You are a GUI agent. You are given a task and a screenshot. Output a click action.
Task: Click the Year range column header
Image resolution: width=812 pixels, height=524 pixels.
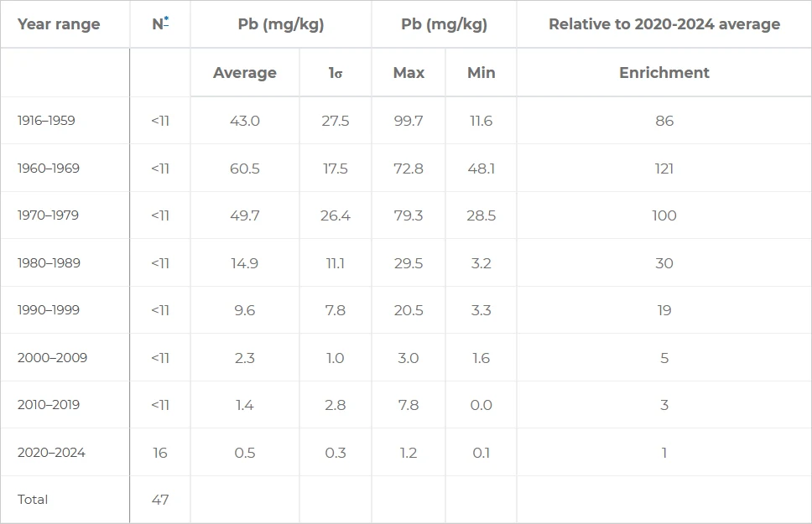pyautogui.click(x=59, y=24)
